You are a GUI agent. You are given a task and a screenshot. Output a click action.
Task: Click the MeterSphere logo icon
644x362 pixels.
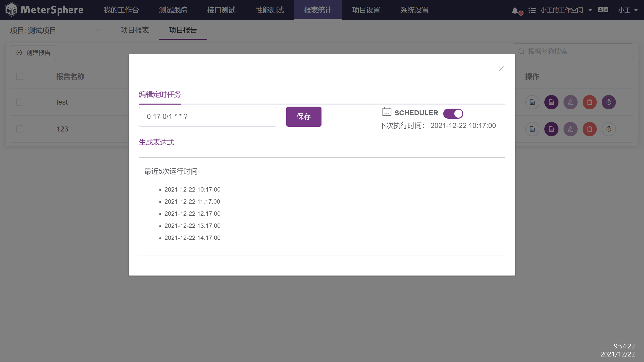click(12, 10)
